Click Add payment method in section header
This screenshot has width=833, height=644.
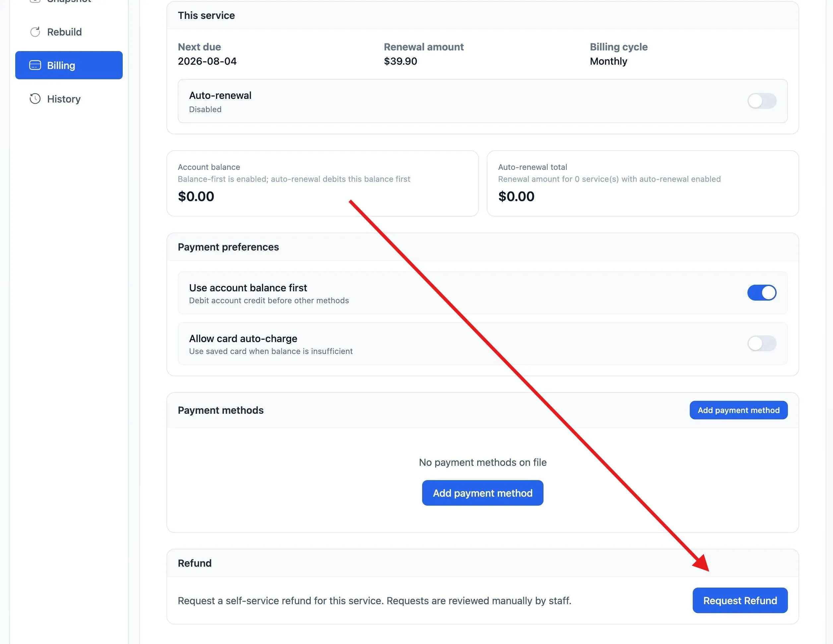coord(738,410)
